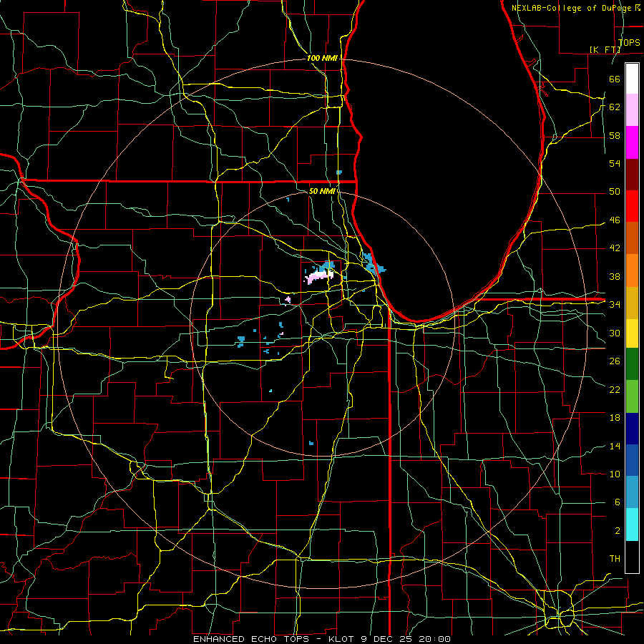
Task: Click the '14' legend value
Action: [615, 446]
